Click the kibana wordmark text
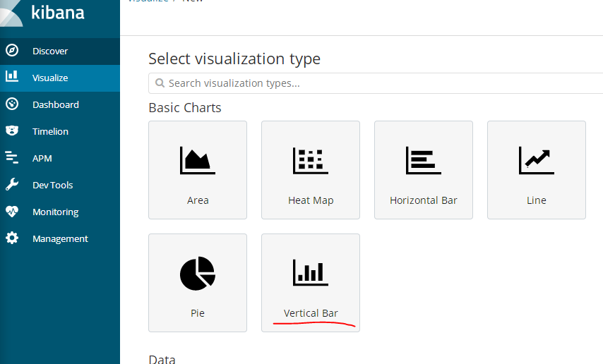 click(58, 12)
